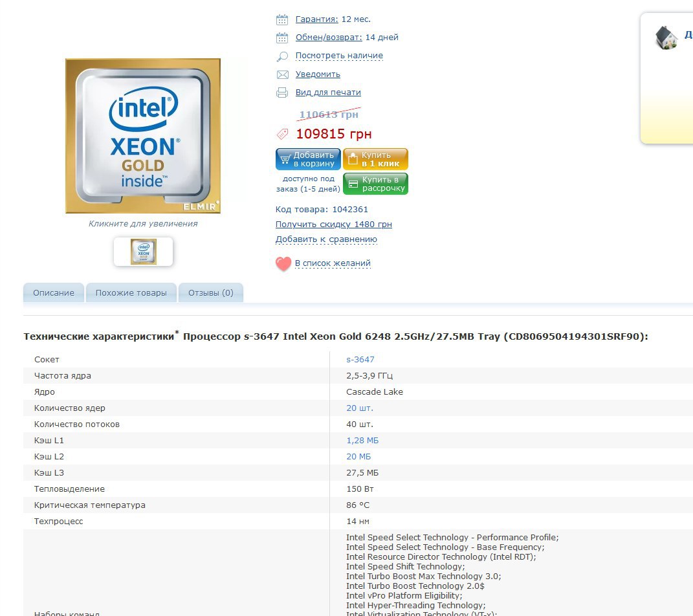Image resolution: width=693 pixels, height=616 pixels.
Task: Click the heart wishlist icon
Action: 283,263
